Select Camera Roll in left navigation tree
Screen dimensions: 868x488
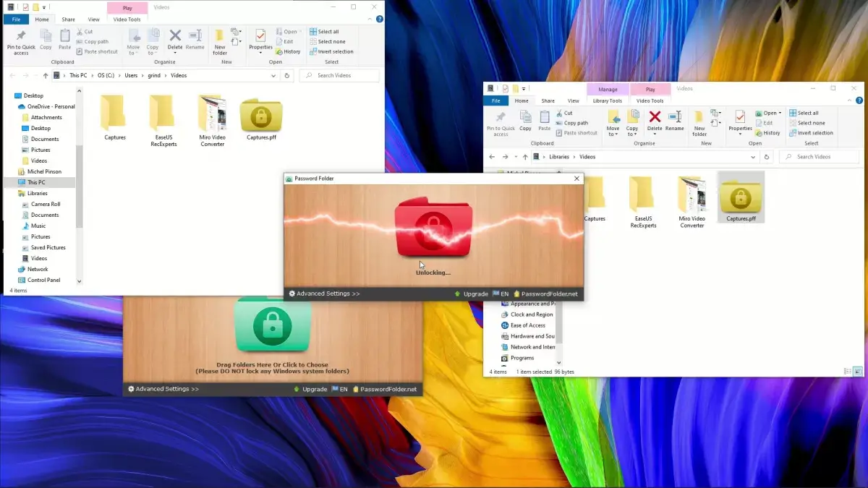pyautogui.click(x=41, y=204)
